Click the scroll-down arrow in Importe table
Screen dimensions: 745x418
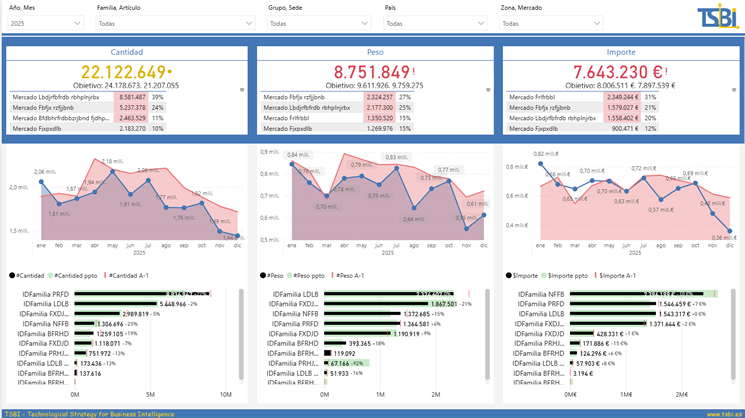tap(734, 90)
